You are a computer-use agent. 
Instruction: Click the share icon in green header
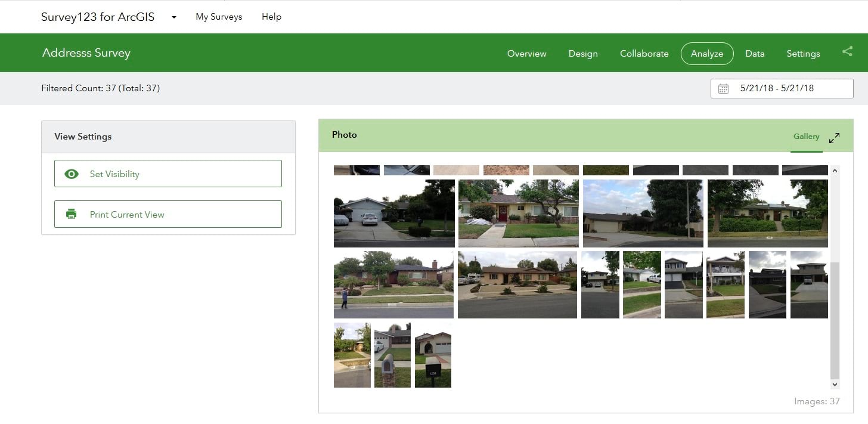click(x=847, y=52)
